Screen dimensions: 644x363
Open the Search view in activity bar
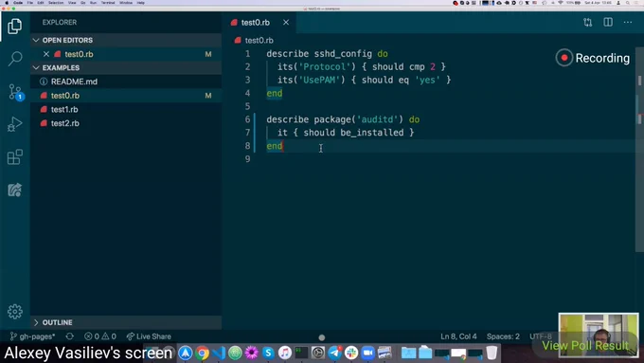click(x=15, y=59)
